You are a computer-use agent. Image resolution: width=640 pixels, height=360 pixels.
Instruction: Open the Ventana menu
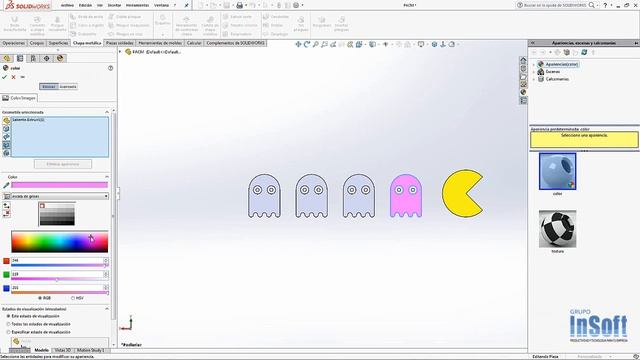tap(162, 5)
